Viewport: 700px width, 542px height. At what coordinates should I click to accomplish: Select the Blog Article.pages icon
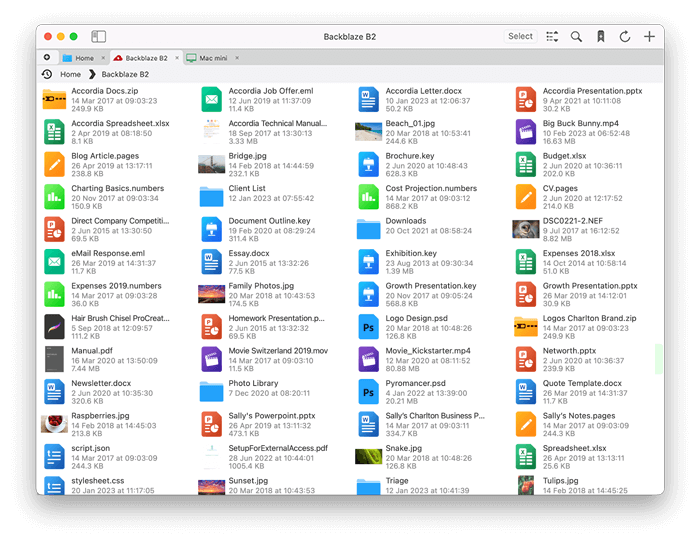[54, 164]
